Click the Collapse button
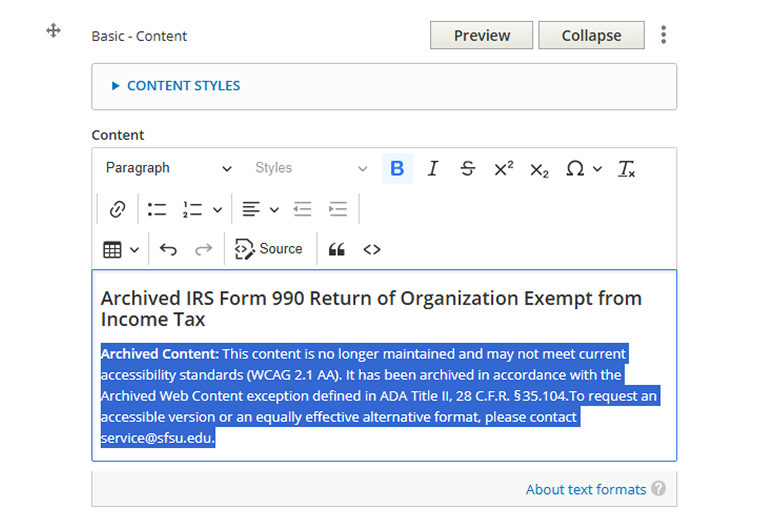Image resolution: width=761 pixels, height=531 pixels. coord(591,35)
